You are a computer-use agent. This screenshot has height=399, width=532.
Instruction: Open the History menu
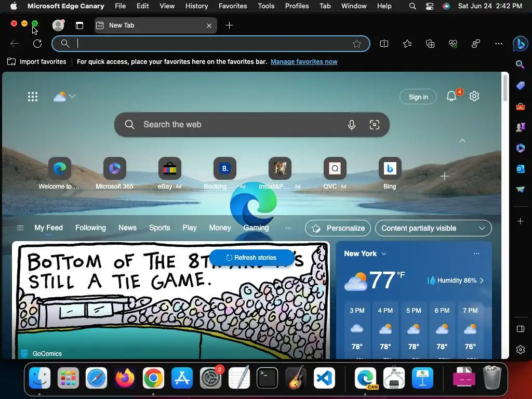(x=196, y=6)
